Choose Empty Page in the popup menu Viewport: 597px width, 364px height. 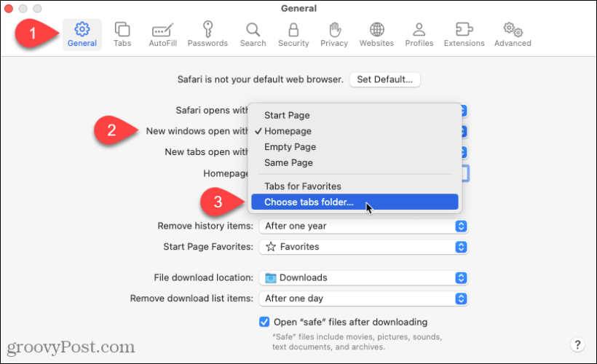click(x=355, y=147)
